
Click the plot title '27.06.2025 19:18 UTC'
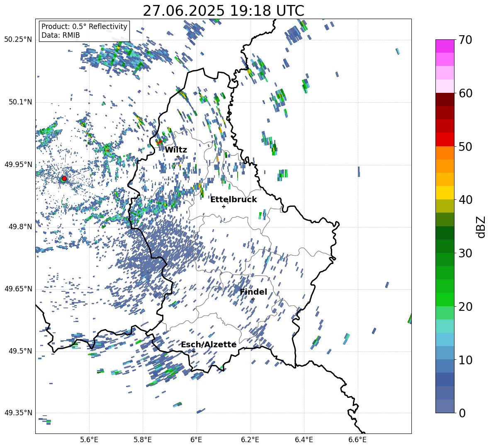(223, 11)
